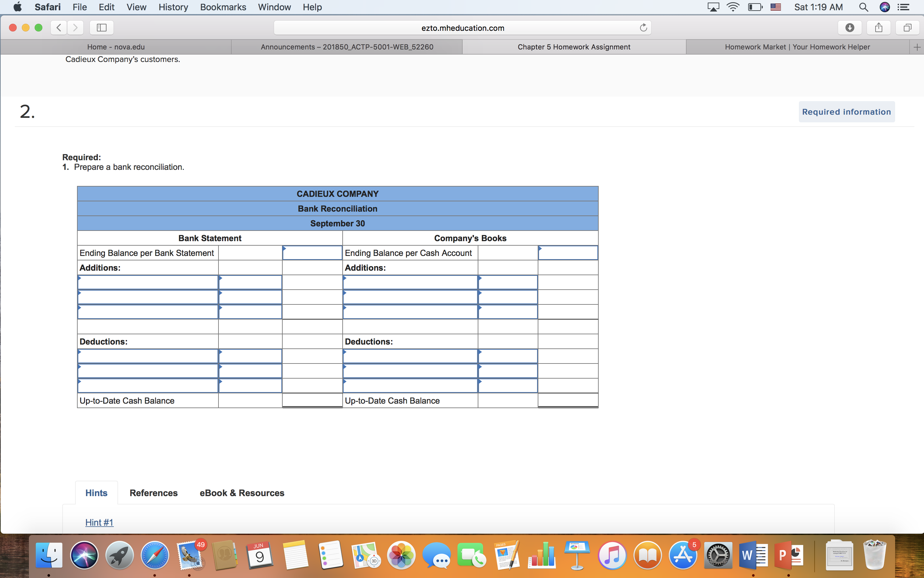Select the Chapter 5 Homework Assignment tab
This screenshot has height=578, width=924.
click(x=574, y=47)
